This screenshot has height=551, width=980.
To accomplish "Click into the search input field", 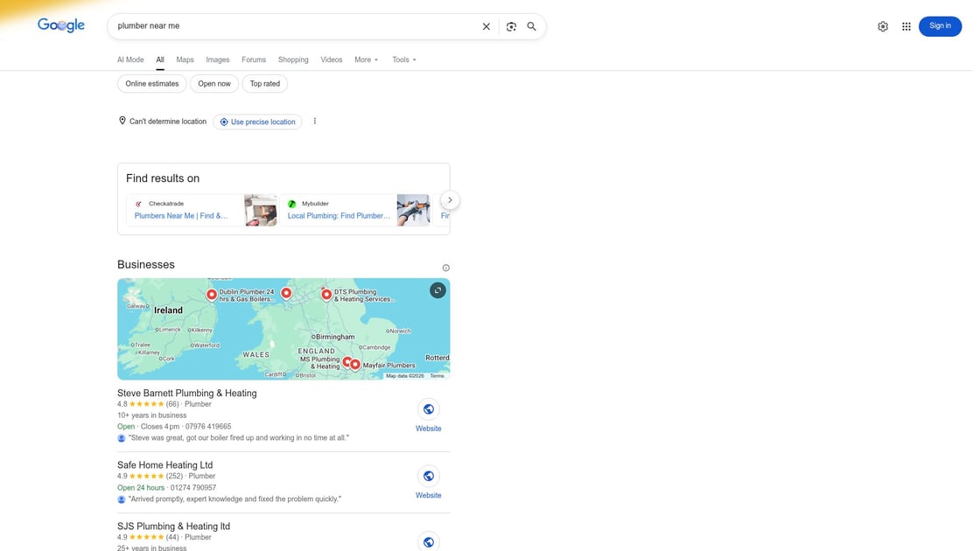I will (x=294, y=26).
